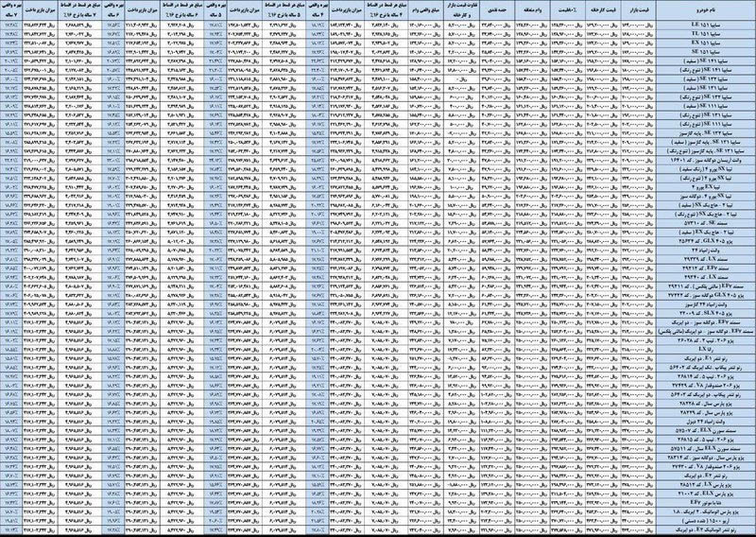
Task: Click the row 'تیبا EX یورو ۴'
Action: [x=705, y=188]
